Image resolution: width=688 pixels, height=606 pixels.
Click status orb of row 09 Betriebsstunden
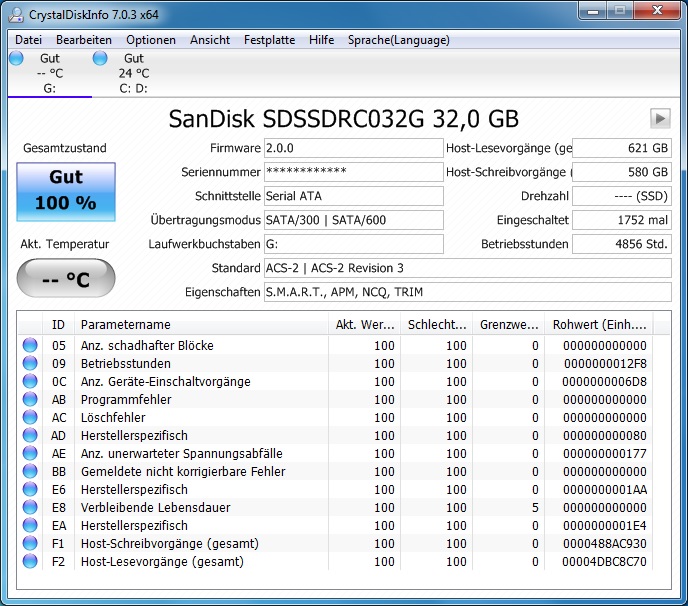click(x=30, y=363)
